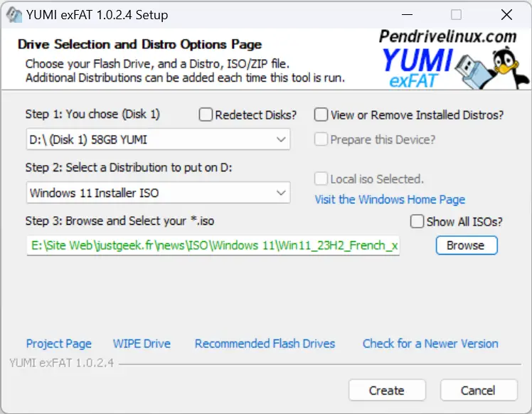Image resolution: width=532 pixels, height=414 pixels.
Task: Click the Step 1: You chose (Disk 1) label
Action: 92,115
